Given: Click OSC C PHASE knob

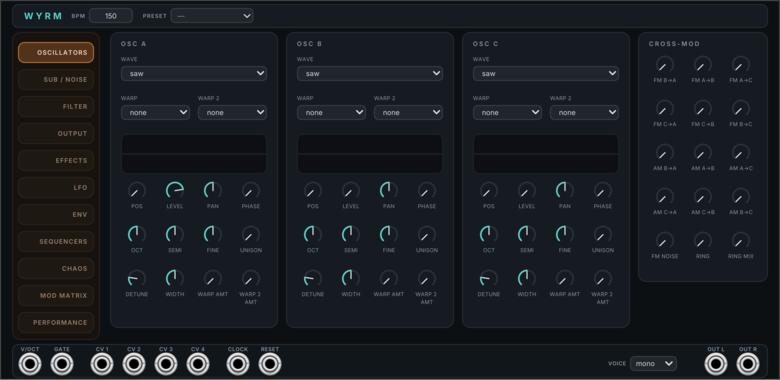Looking at the screenshot, I should click(x=603, y=190).
